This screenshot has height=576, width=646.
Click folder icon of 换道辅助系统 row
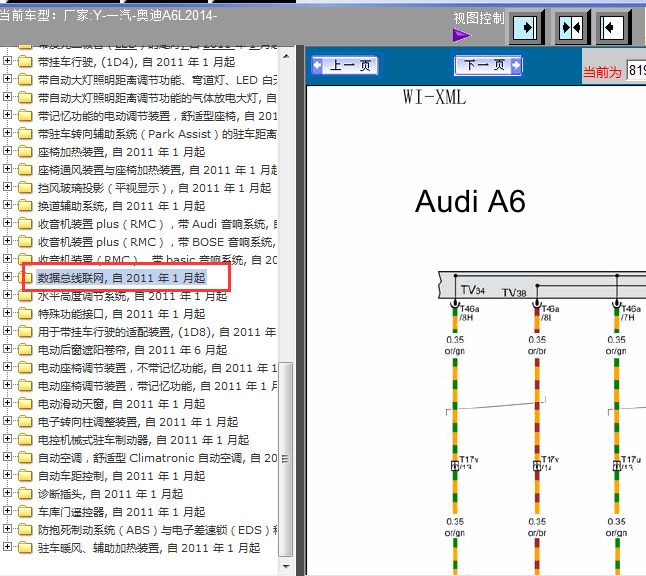(25, 206)
